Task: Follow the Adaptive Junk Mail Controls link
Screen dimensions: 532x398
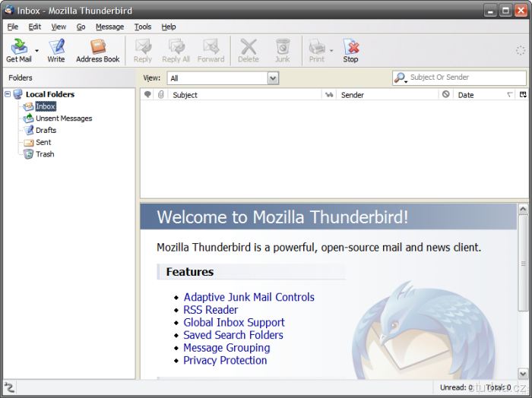Action: [249, 297]
